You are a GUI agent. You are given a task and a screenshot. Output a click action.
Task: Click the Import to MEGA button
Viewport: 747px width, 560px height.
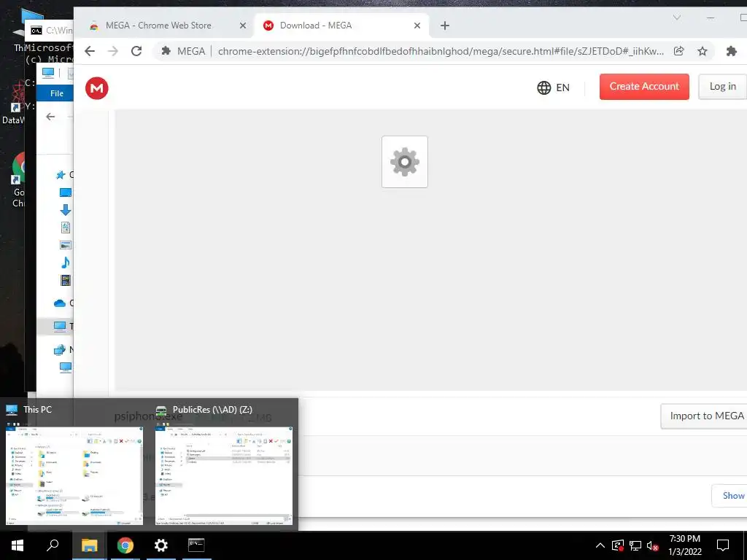[x=704, y=416]
